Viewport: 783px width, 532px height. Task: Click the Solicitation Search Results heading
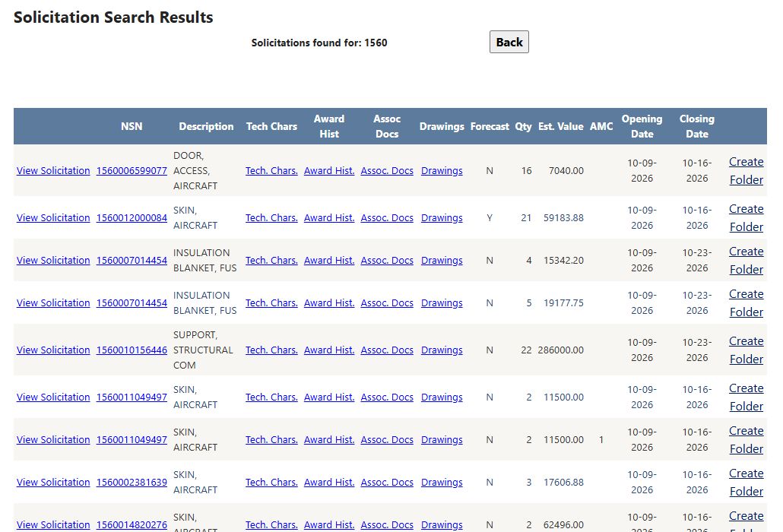pyautogui.click(x=113, y=17)
